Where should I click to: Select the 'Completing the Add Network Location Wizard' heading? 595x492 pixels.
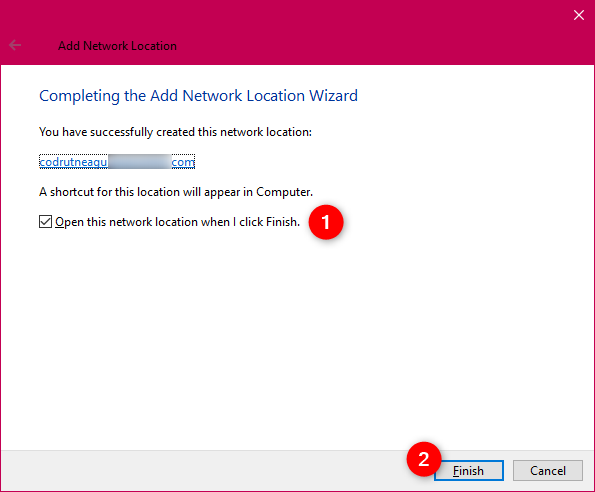coord(198,96)
